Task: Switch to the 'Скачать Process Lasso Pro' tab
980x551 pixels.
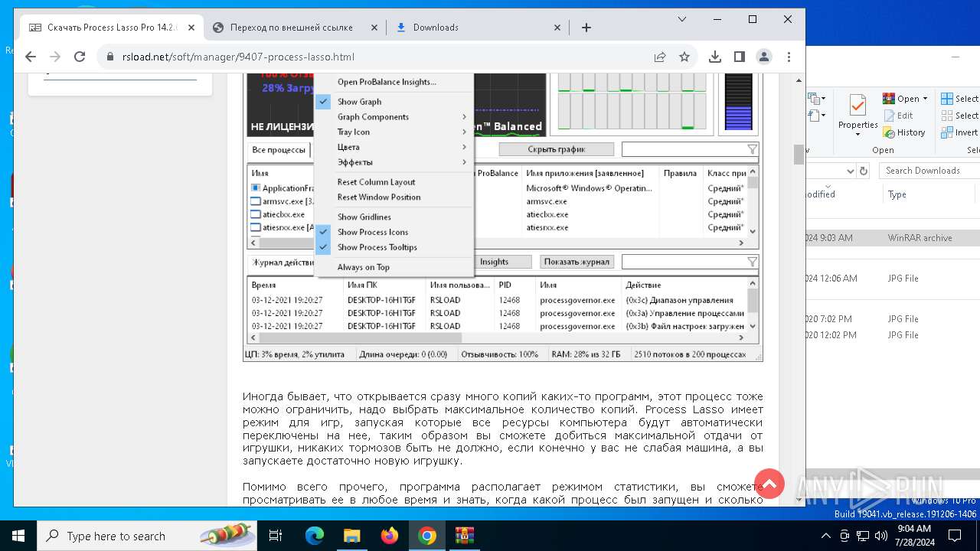Action: click(112, 28)
